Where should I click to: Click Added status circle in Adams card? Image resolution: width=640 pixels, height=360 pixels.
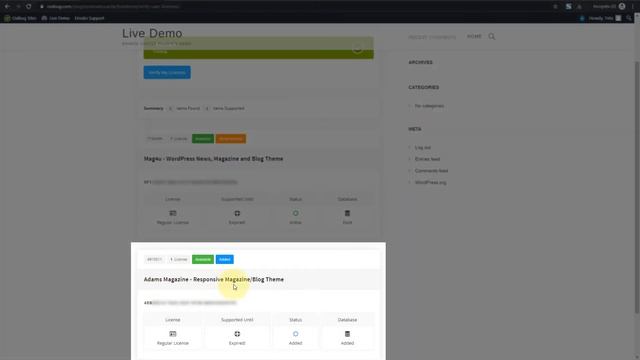point(296,334)
